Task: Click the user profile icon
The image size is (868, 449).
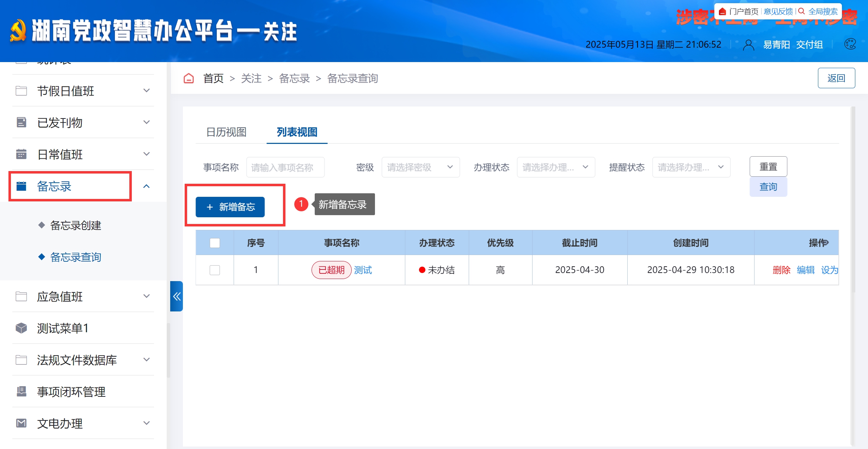Action: point(748,45)
